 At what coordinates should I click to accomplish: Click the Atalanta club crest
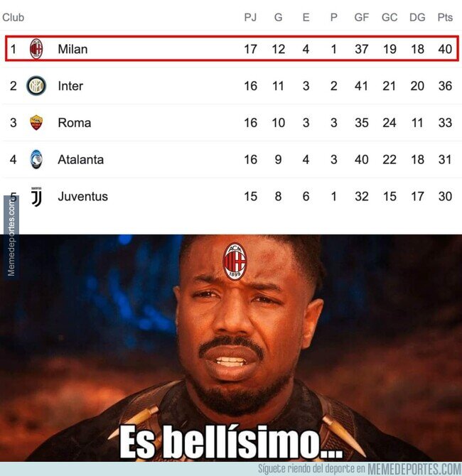coord(36,159)
